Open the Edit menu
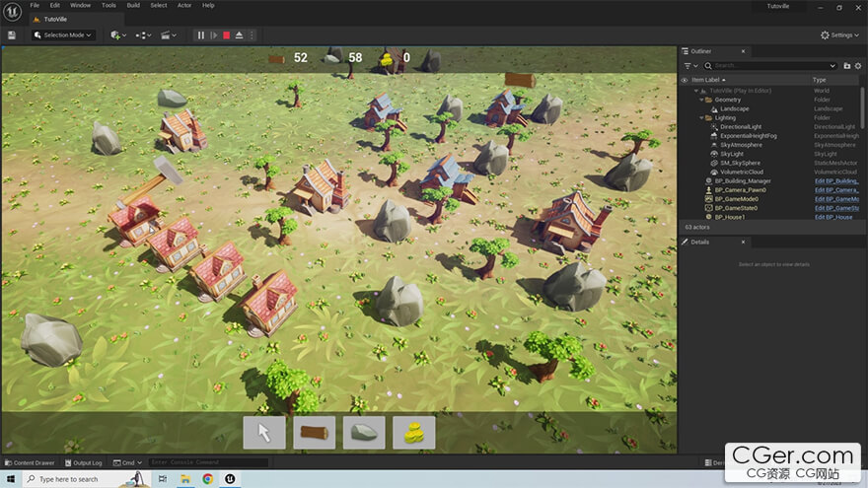The image size is (868, 488). 55,5
